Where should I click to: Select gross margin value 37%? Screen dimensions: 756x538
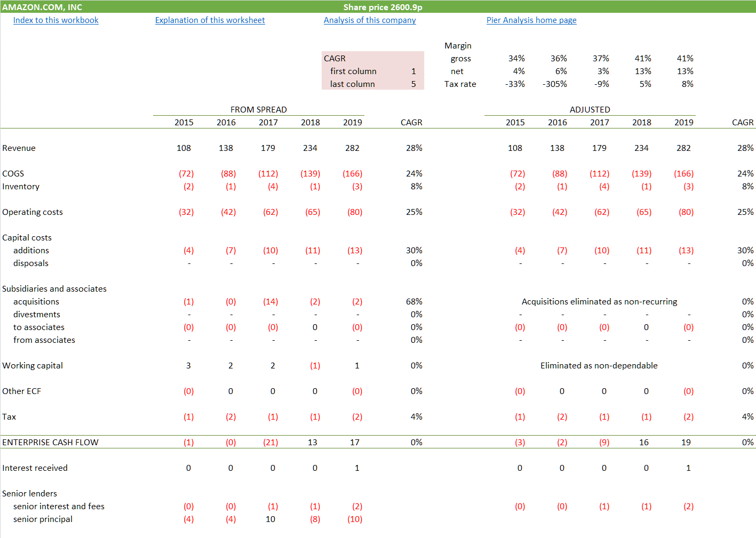click(601, 59)
